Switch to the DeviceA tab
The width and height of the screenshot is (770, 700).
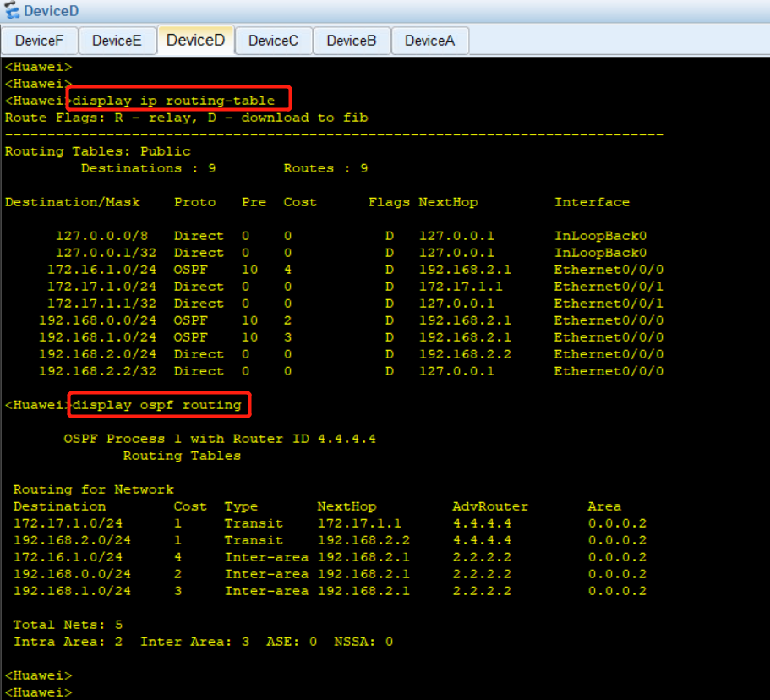point(429,41)
